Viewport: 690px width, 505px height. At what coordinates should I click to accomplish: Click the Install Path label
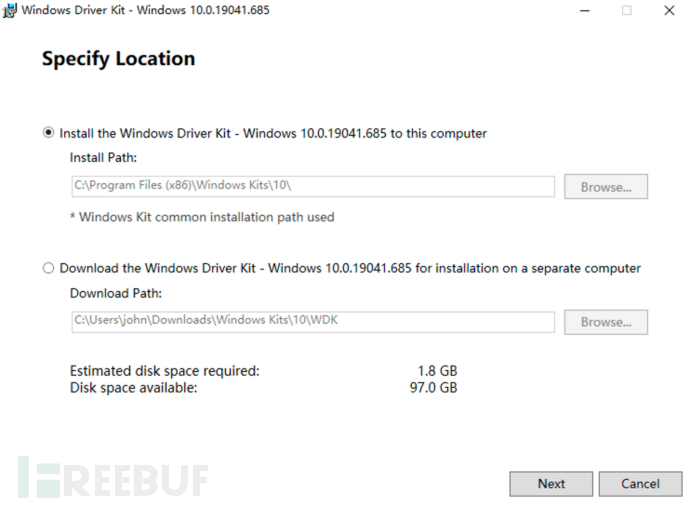103,158
